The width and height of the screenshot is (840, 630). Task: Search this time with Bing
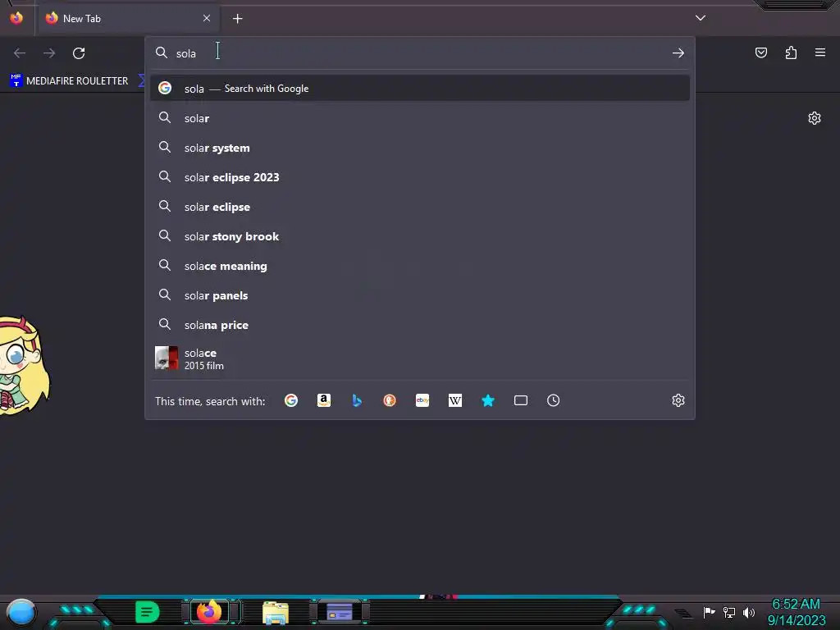(x=357, y=400)
